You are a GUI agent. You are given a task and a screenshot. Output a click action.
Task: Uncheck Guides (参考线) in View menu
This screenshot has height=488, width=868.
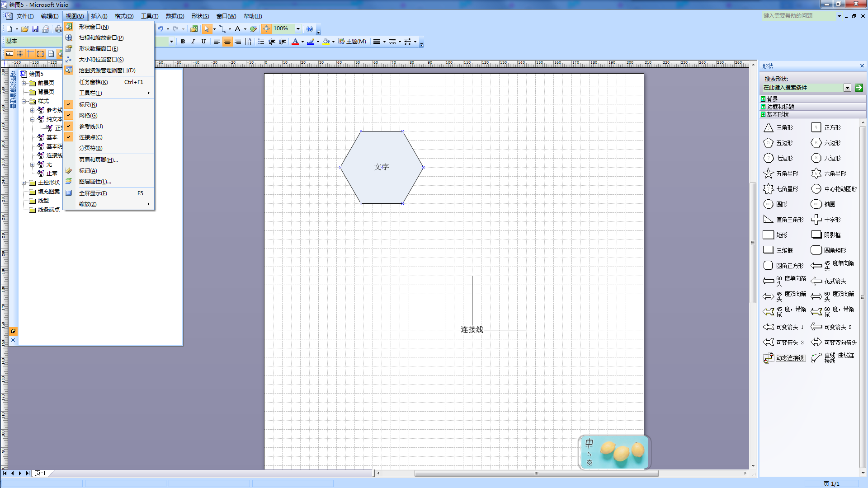tap(109, 126)
